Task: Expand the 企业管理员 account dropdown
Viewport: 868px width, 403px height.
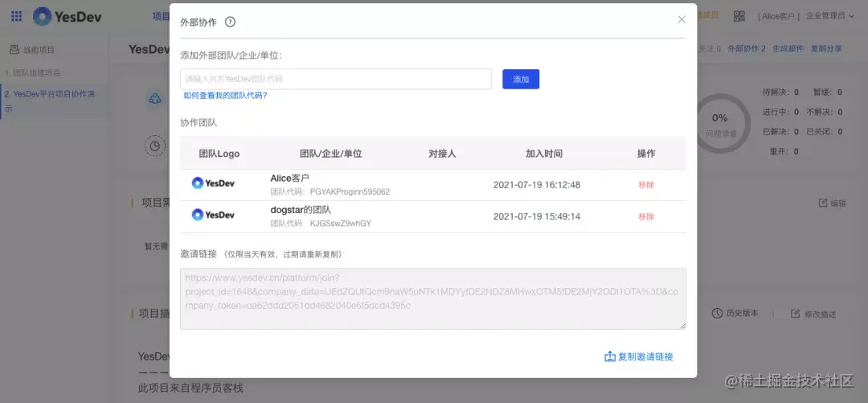Action: (829, 16)
